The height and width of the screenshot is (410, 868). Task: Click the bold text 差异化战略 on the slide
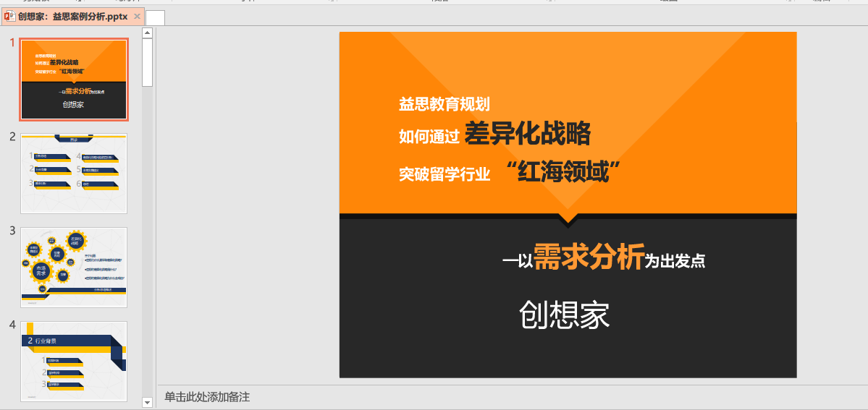click(x=528, y=133)
